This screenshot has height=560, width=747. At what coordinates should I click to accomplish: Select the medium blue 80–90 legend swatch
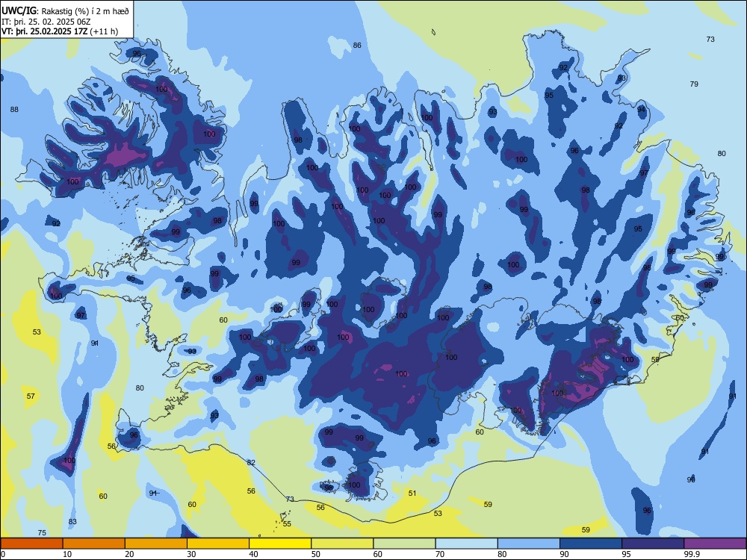[x=529, y=544]
